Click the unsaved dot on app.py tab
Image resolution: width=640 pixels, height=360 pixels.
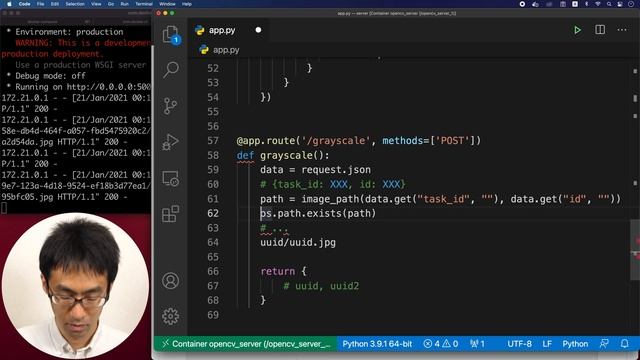coord(258,30)
